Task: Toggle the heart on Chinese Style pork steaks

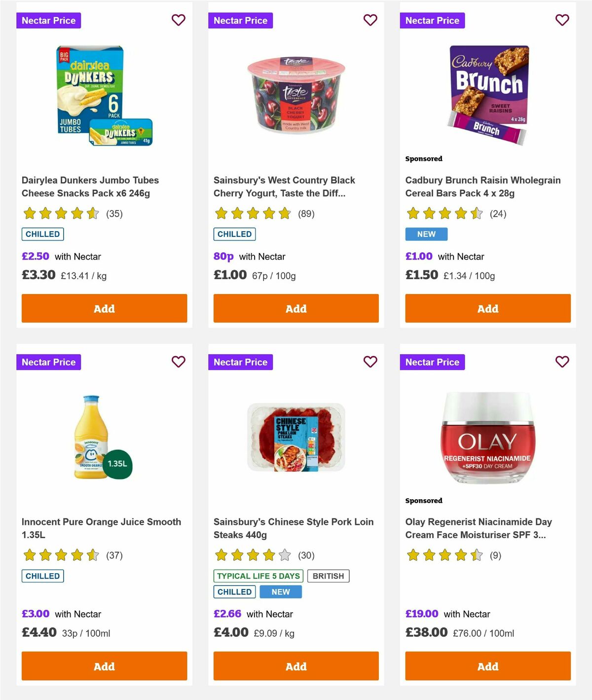Action: (370, 362)
